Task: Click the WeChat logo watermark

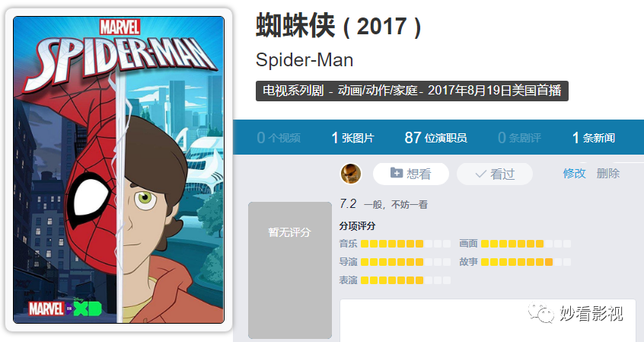Action: (x=541, y=313)
